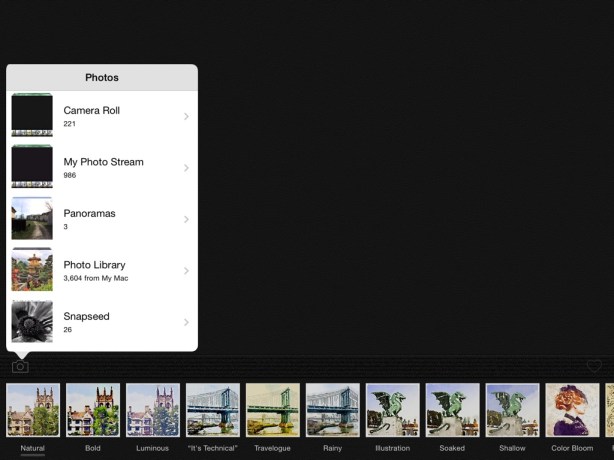This screenshot has width=614, height=460.
Task: Open the Camera Roll album
Action: click(102, 116)
